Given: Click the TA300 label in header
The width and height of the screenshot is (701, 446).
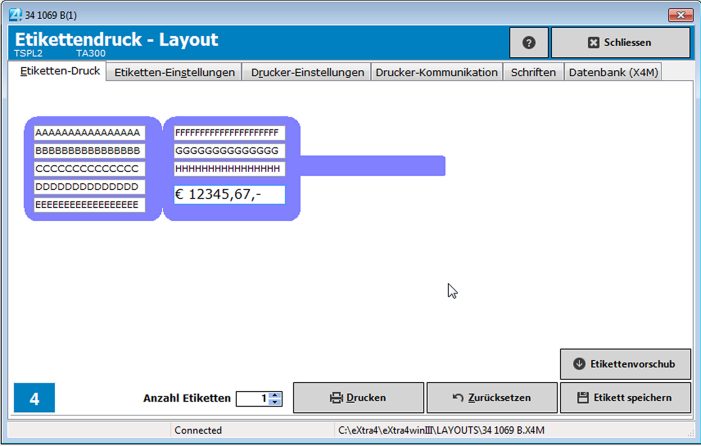Looking at the screenshot, I should click(91, 53).
